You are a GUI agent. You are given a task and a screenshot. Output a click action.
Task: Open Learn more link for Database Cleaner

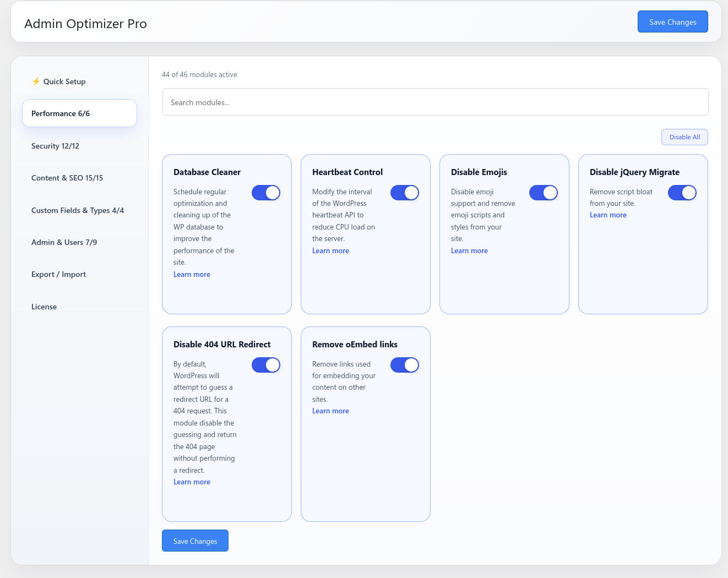point(192,274)
